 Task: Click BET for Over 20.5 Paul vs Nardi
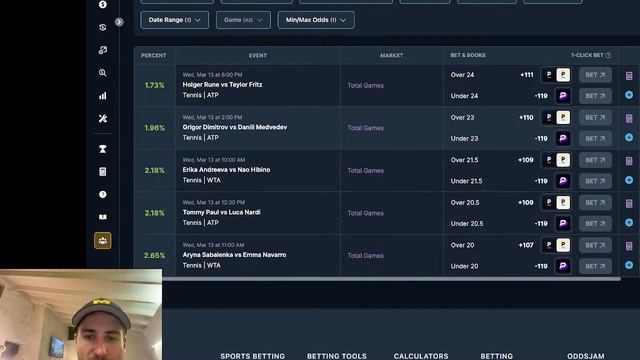[x=595, y=202]
